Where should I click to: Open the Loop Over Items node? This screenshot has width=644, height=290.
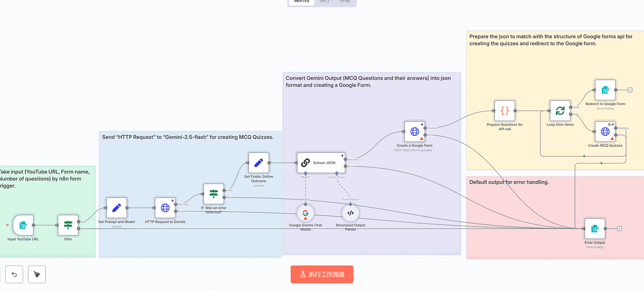(560, 111)
